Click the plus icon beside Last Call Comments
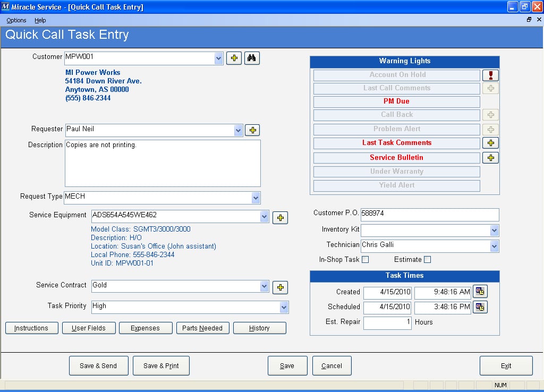This screenshot has height=392, width=544. [490, 88]
